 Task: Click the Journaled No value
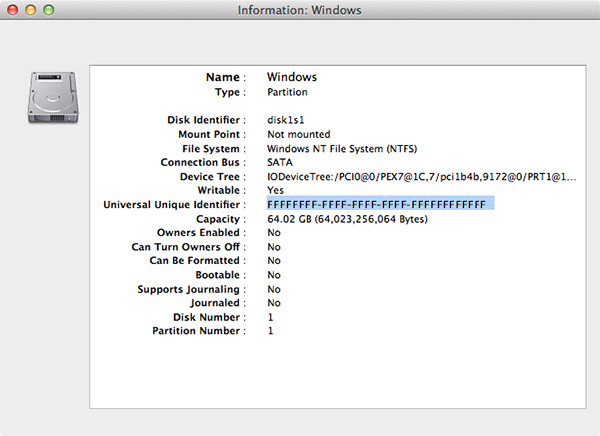point(274,303)
